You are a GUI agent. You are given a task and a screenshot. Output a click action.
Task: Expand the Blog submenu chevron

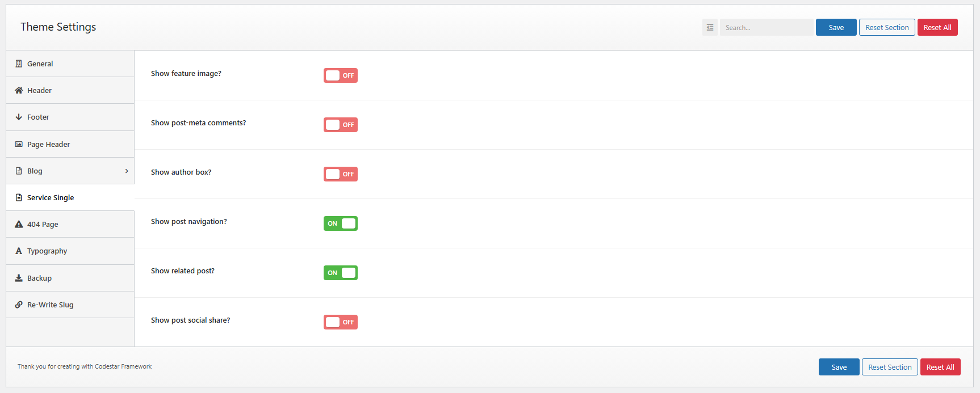pos(127,171)
